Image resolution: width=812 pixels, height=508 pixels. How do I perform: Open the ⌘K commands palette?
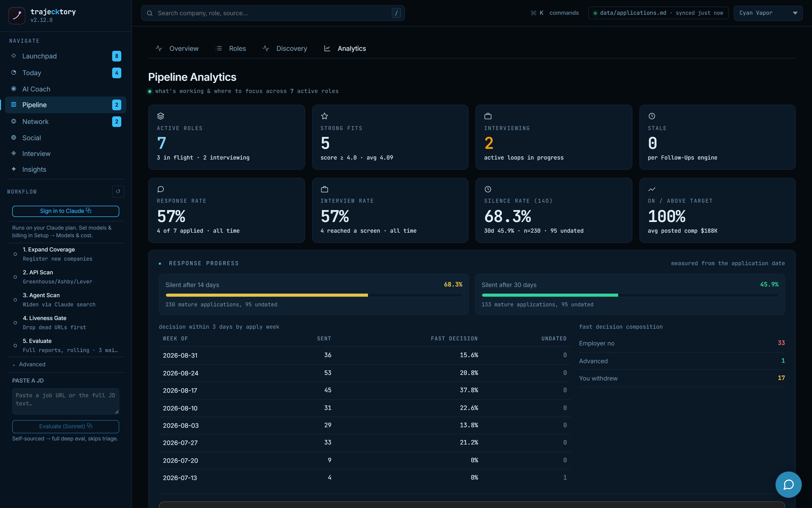[x=555, y=13]
